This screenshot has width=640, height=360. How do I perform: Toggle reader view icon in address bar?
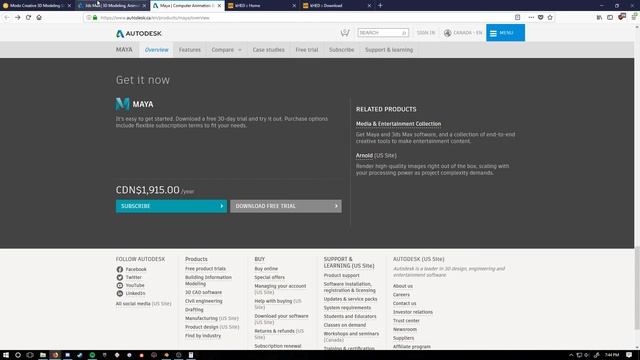point(518,18)
